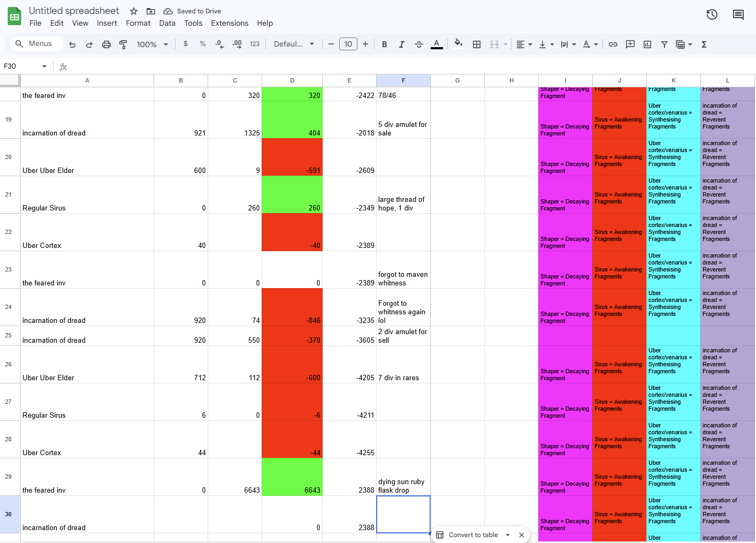Redo the last action

(x=89, y=44)
